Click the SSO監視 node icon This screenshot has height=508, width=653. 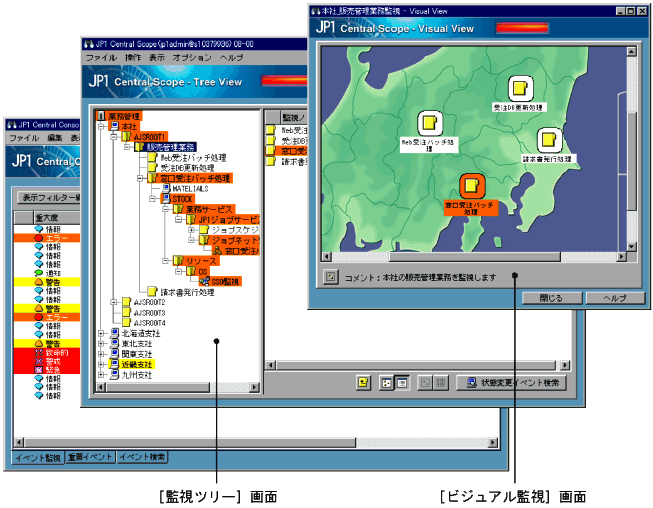point(204,282)
